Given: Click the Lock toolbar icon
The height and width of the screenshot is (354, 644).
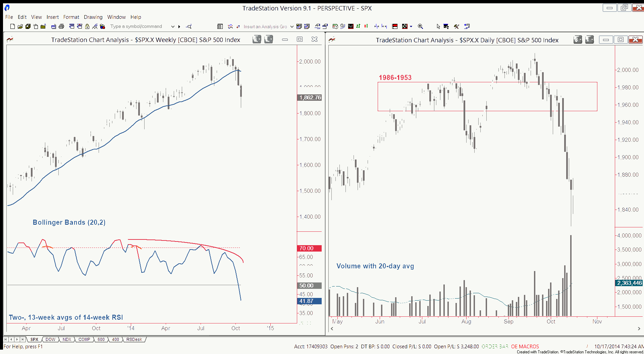Looking at the screenshot, I should click(x=87, y=27).
